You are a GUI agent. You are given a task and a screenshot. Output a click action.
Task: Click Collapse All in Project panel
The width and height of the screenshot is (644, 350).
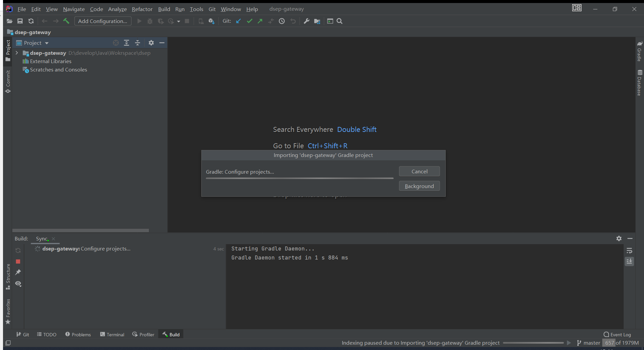tap(138, 43)
